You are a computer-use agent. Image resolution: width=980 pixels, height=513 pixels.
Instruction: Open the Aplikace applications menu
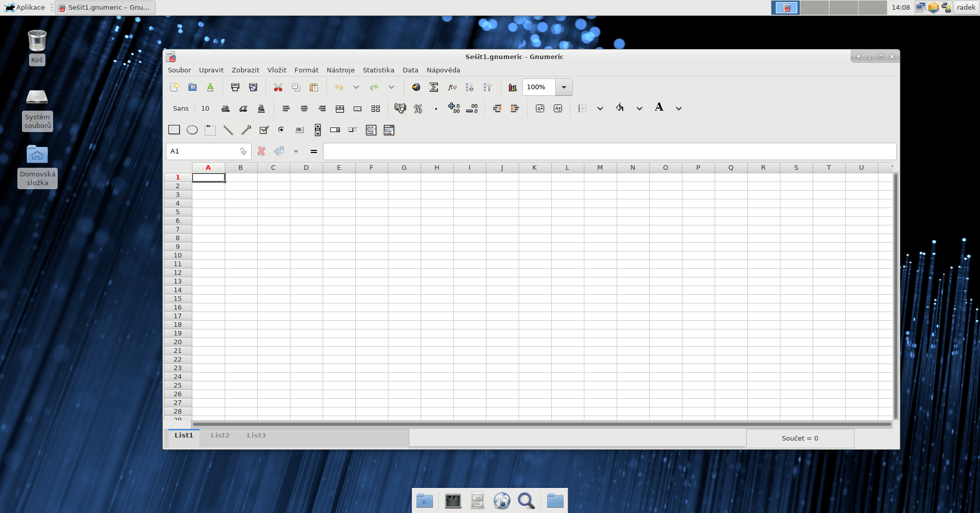pos(25,7)
